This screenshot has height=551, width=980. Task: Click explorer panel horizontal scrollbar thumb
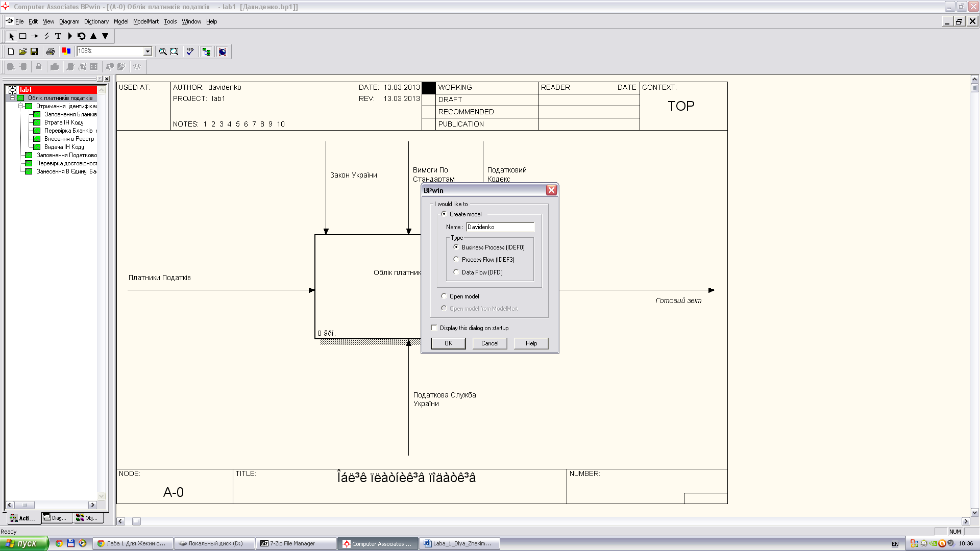tap(24, 505)
